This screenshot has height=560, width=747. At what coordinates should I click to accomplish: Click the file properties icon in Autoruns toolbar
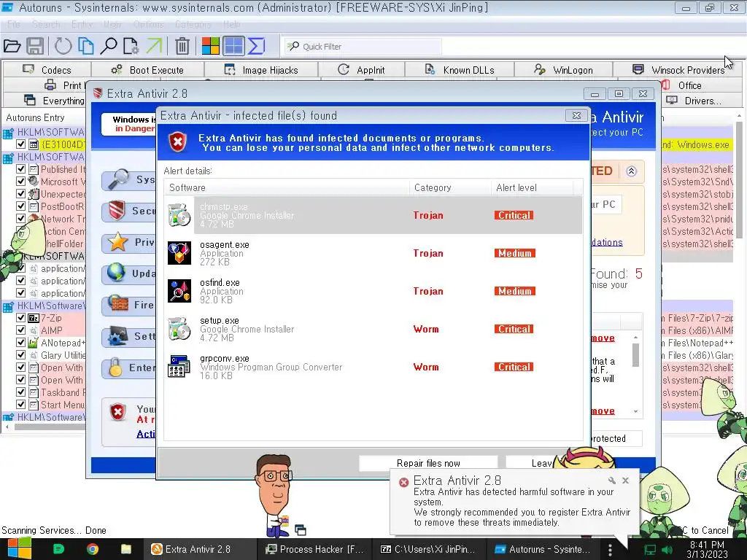pos(131,46)
